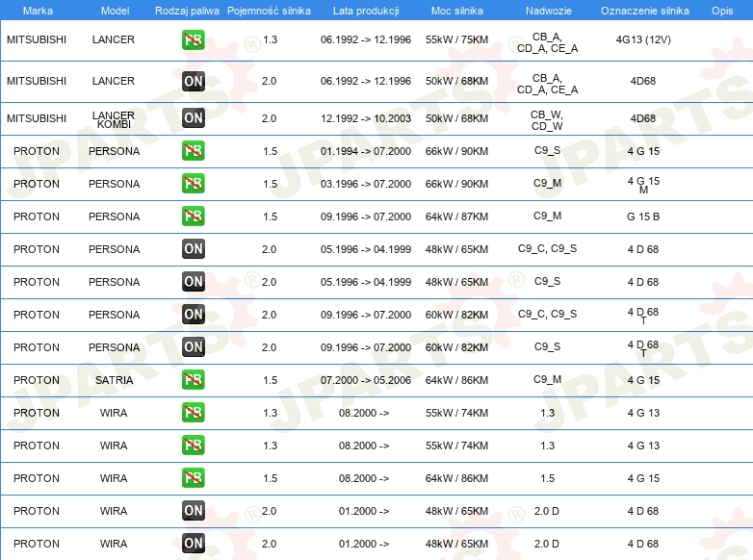
Task: Click the 4G13 (12V) engine code cell
Action: click(x=643, y=41)
